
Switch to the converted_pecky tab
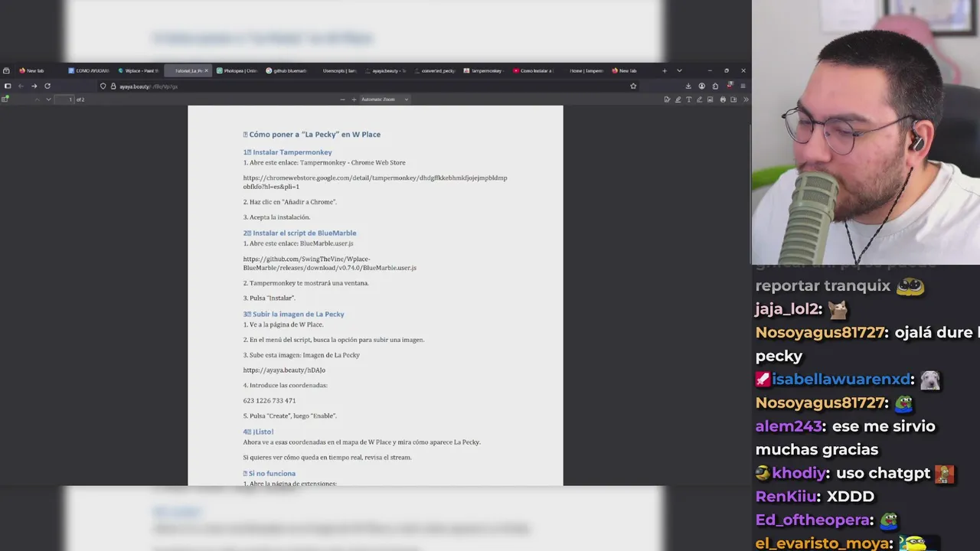(x=435, y=70)
